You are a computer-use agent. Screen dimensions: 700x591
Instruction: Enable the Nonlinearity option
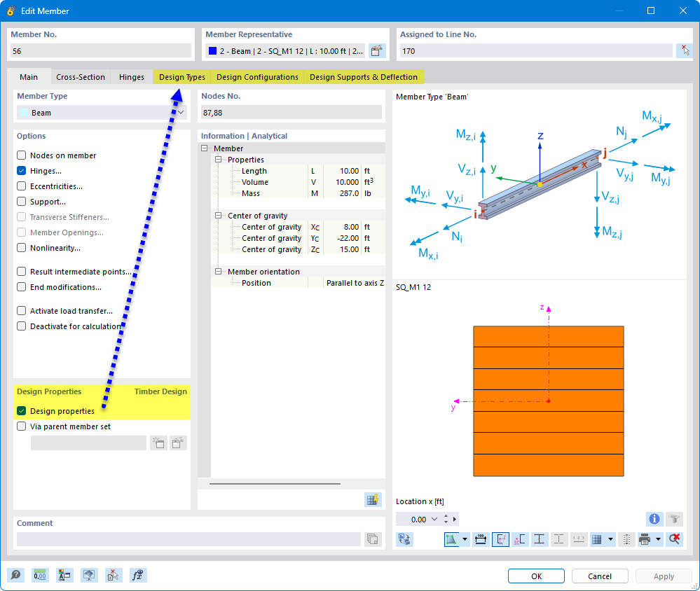(x=20, y=247)
